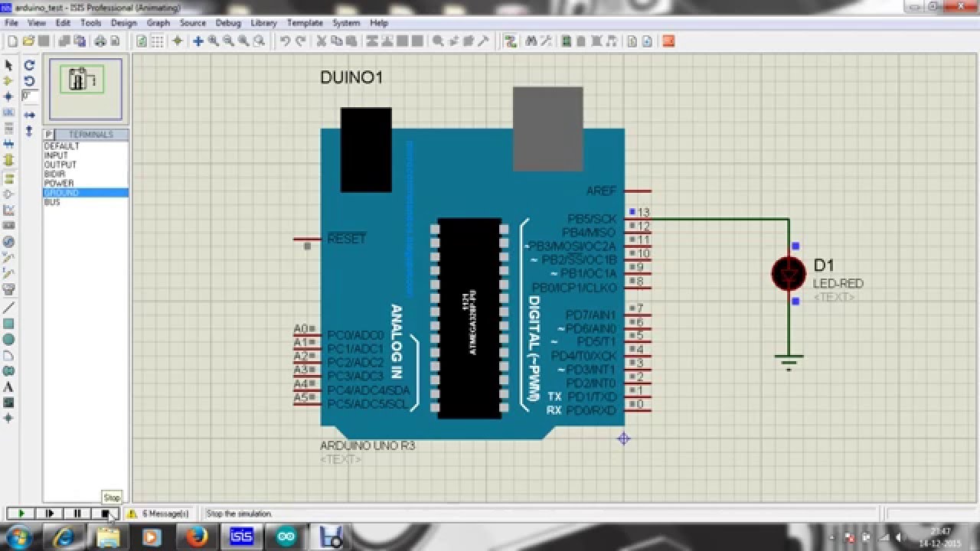Select the Wire Label Mode tool
The height and width of the screenshot is (551, 980).
(8, 112)
